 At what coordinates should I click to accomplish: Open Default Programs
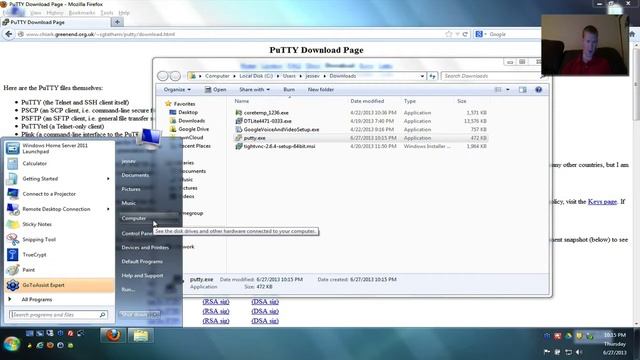point(142,261)
